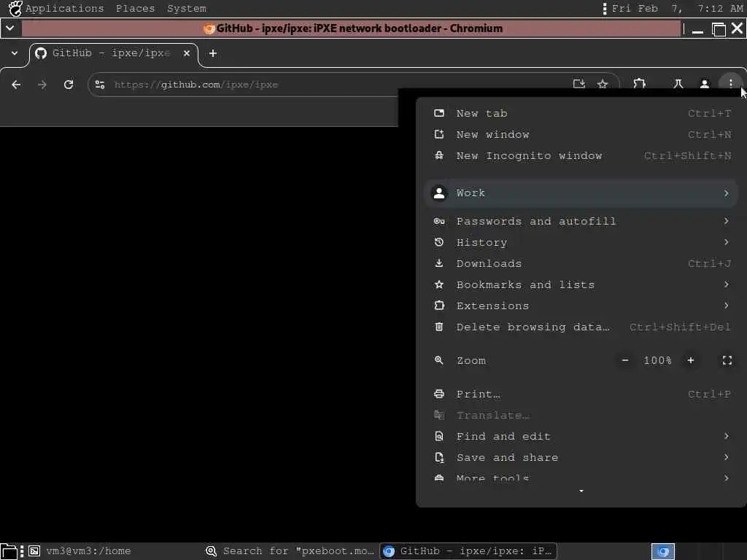Expand Find and edit submenu
The image size is (747, 560).
click(581, 436)
